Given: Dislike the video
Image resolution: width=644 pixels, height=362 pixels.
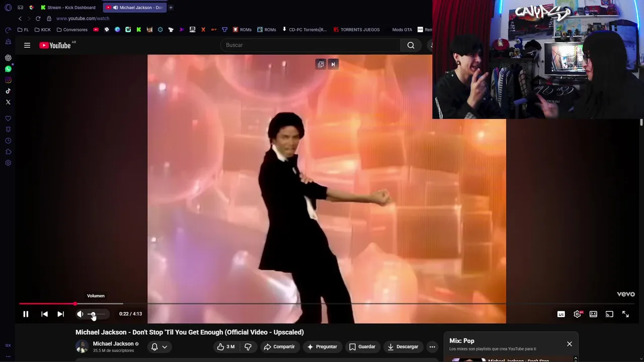Looking at the screenshot, I should pyautogui.click(x=248, y=347).
